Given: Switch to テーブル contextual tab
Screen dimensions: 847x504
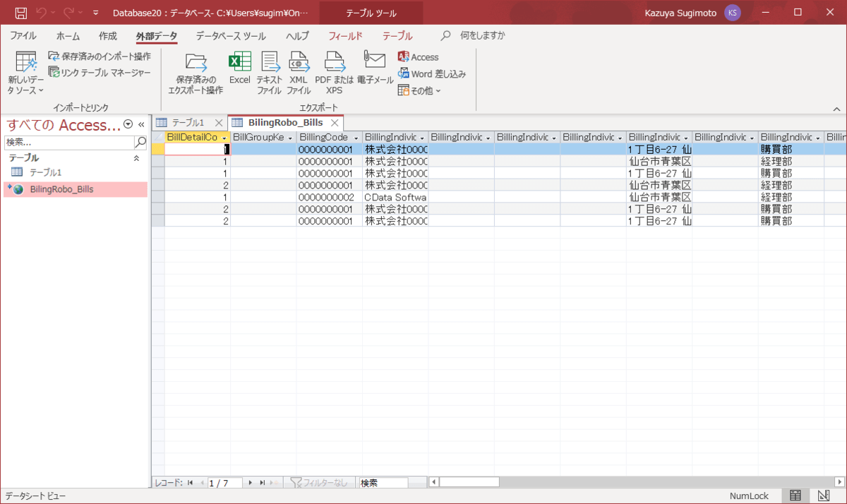Looking at the screenshot, I should pos(397,36).
